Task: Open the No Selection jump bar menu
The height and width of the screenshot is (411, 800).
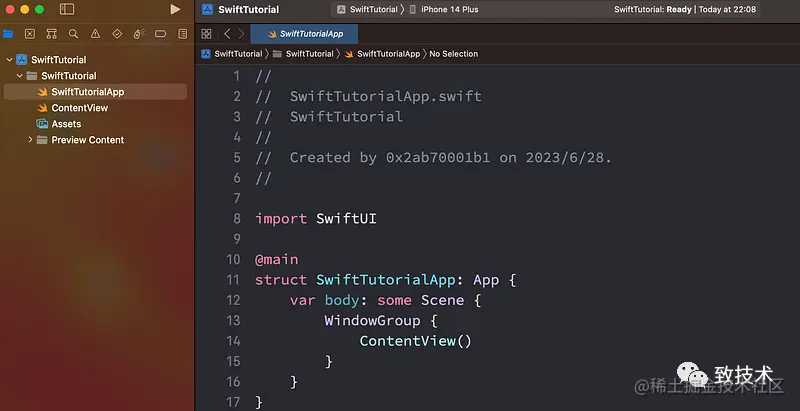Action: click(454, 54)
